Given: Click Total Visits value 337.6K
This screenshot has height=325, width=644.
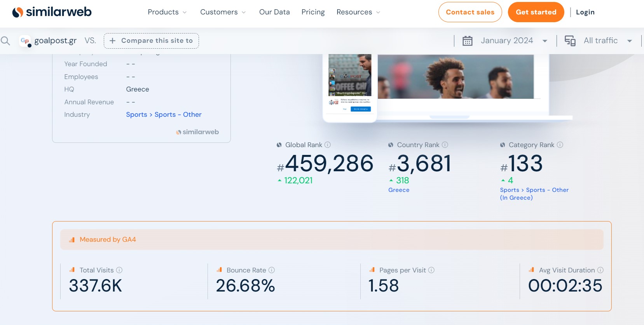Looking at the screenshot, I should (x=95, y=286).
